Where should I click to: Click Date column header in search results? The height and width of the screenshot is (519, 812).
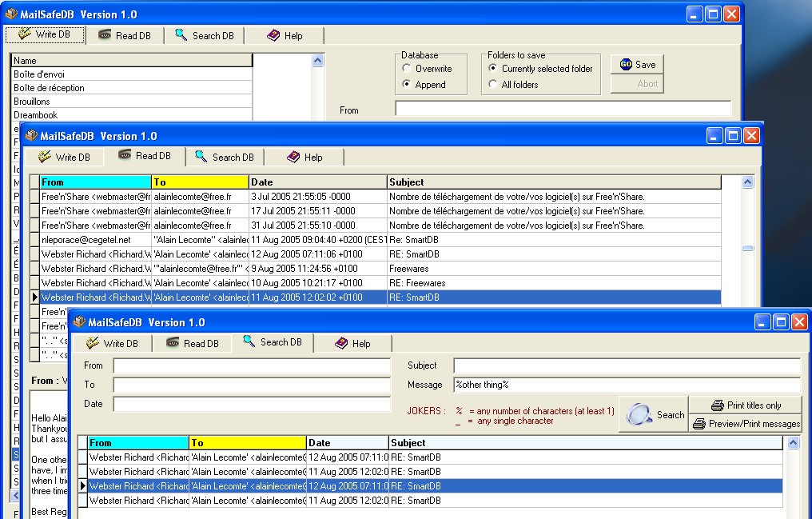(x=348, y=443)
